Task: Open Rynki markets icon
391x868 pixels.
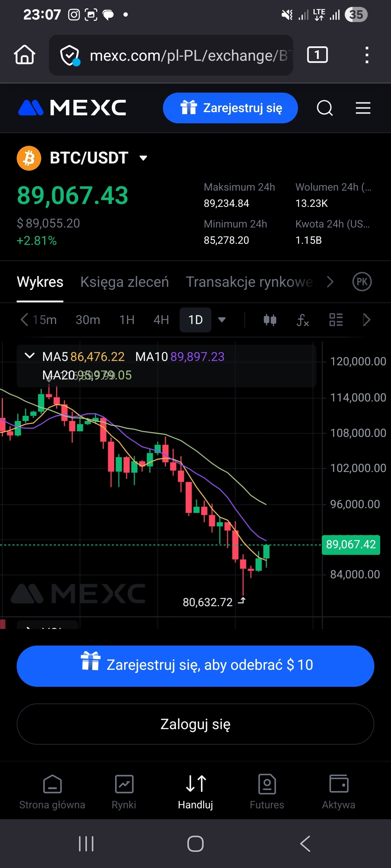Action: [x=124, y=791]
